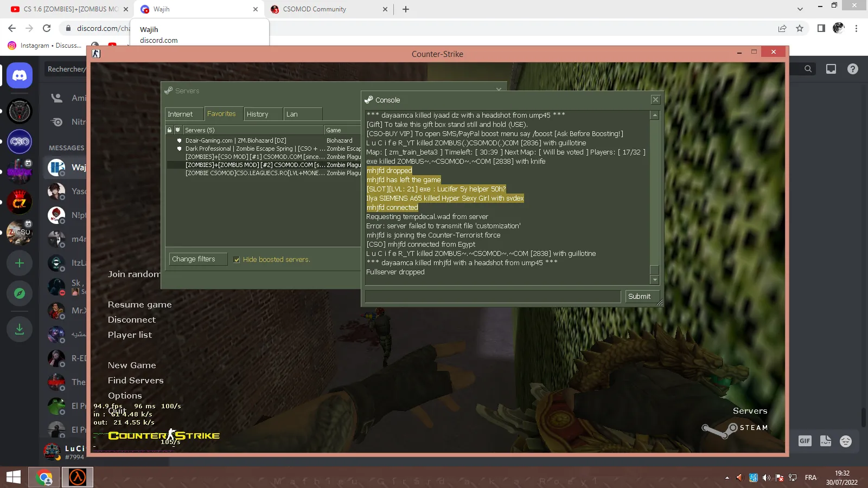Click the Half-Life icon in Windows taskbar

click(77, 478)
